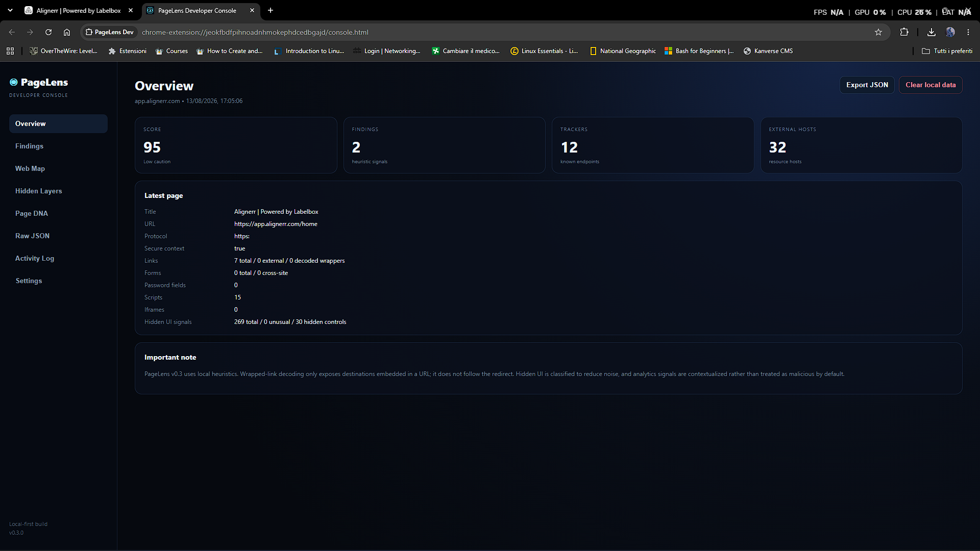Open Linux Essentials bookmark
Viewport: 980px width, 551px height.
tap(544, 51)
